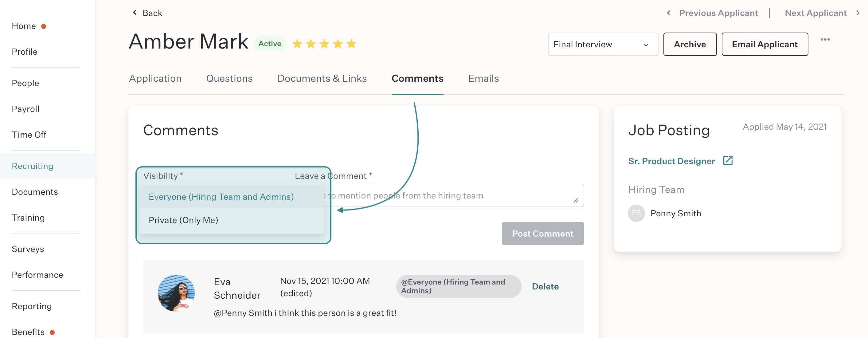Open Sr. Product Designer via the external link icon

(x=728, y=161)
